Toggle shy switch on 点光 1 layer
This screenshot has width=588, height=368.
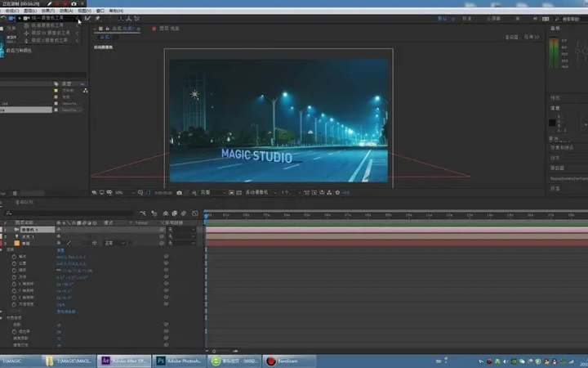click(x=59, y=236)
